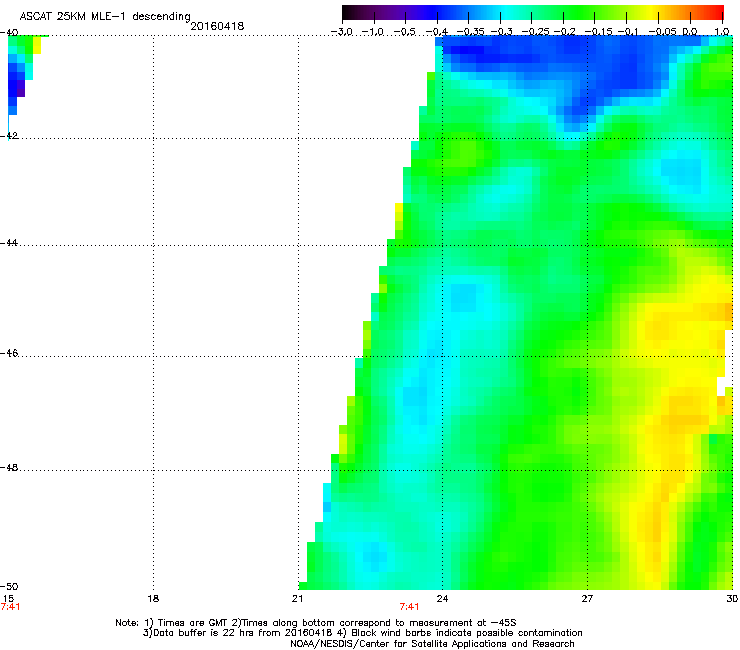Image resolution: width=740 pixels, height=650 pixels.
Task: Click the -0.4 colorbar label
Action: pos(437,32)
